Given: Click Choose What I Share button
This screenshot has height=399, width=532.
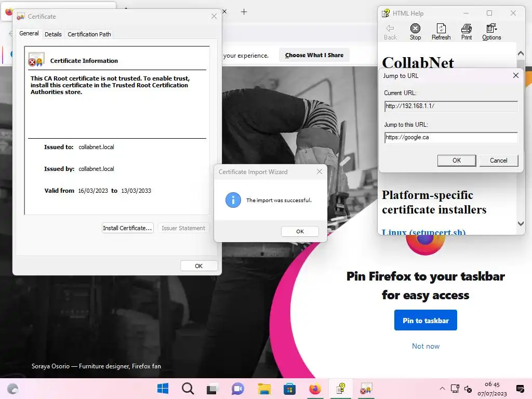Looking at the screenshot, I should point(314,55).
